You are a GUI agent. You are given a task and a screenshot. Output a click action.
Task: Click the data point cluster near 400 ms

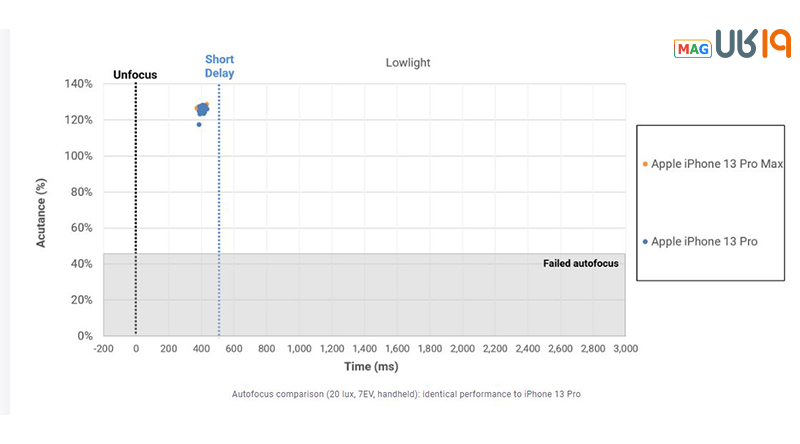pyautogui.click(x=202, y=108)
